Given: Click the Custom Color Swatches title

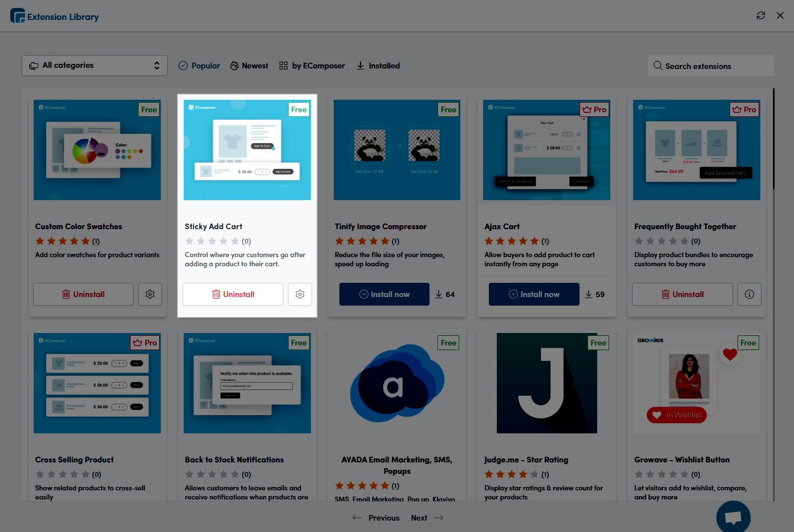Looking at the screenshot, I should pyautogui.click(x=79, y=226).
